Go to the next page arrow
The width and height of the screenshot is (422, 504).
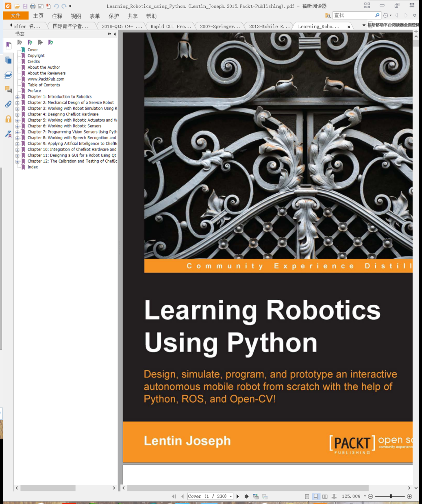238,496
